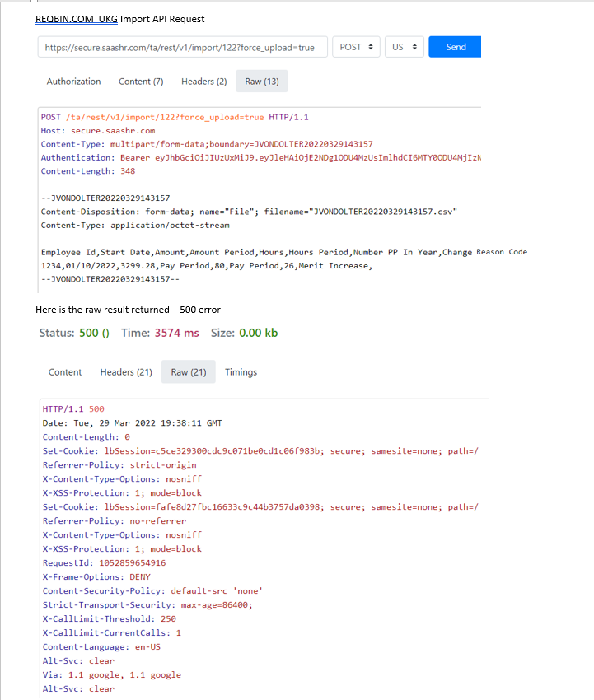The height and width of the screenshot is (700, 594).
Task: Click the application/octet-stream Content-Type line
Action: 135,225
